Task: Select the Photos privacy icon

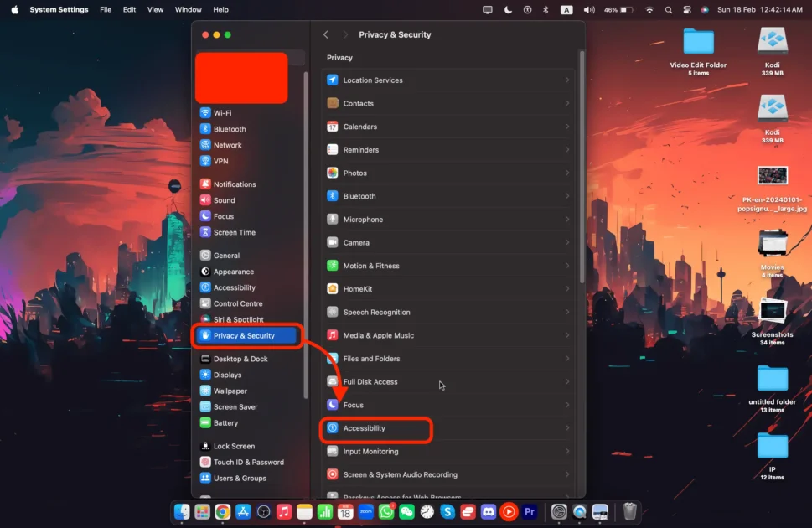Action: pyautogui.click(x=333, y=173)
